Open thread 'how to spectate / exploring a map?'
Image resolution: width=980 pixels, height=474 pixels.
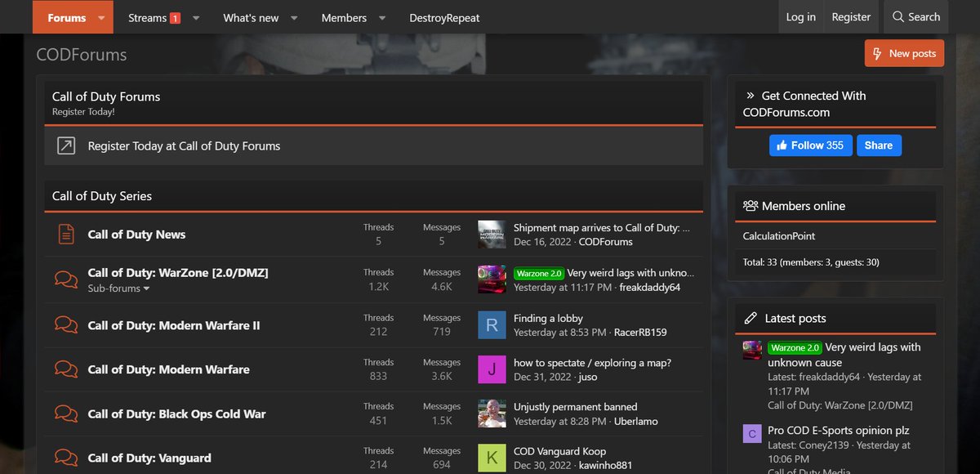point(592,363)
